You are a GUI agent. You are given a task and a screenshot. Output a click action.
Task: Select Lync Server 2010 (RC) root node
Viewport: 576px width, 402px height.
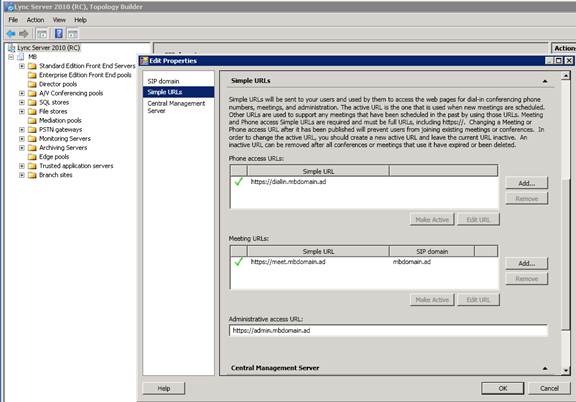tap(48, 48)
